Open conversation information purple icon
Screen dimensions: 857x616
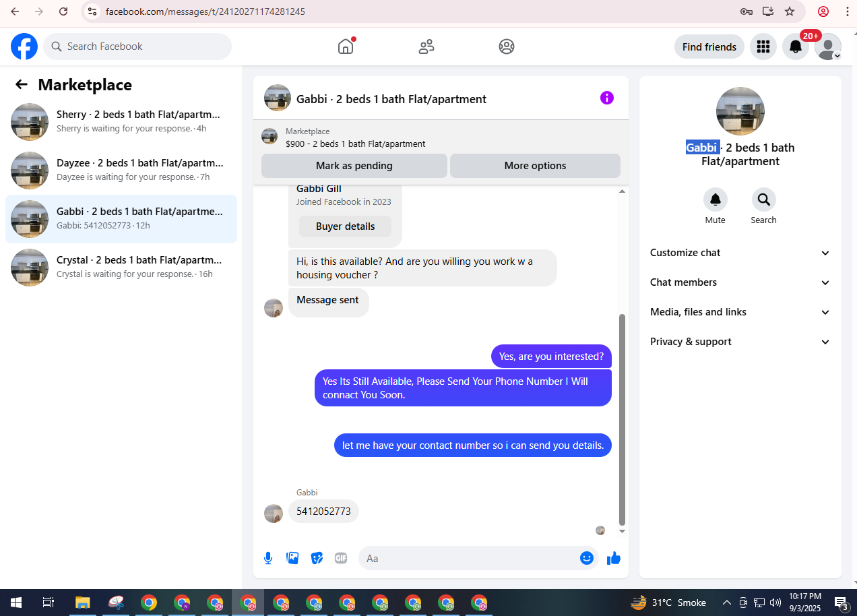point(607,98)
